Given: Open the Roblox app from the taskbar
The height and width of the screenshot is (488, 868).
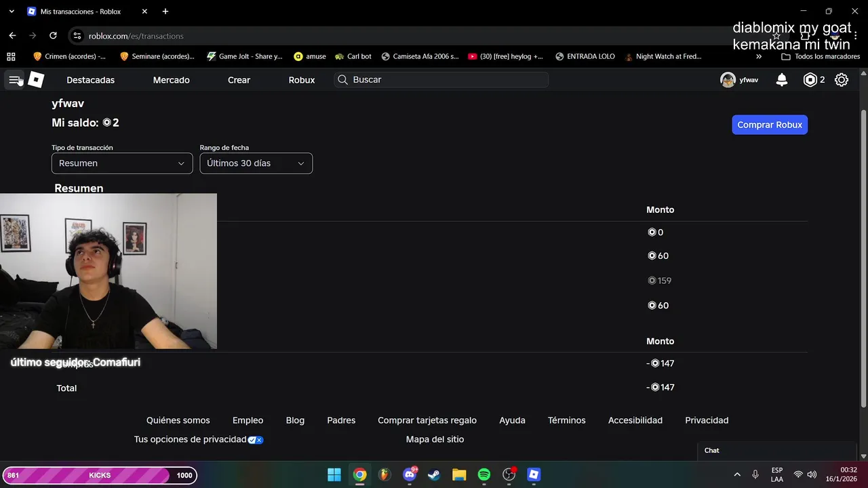Looking at the screenshot, I should coord(534,474).
